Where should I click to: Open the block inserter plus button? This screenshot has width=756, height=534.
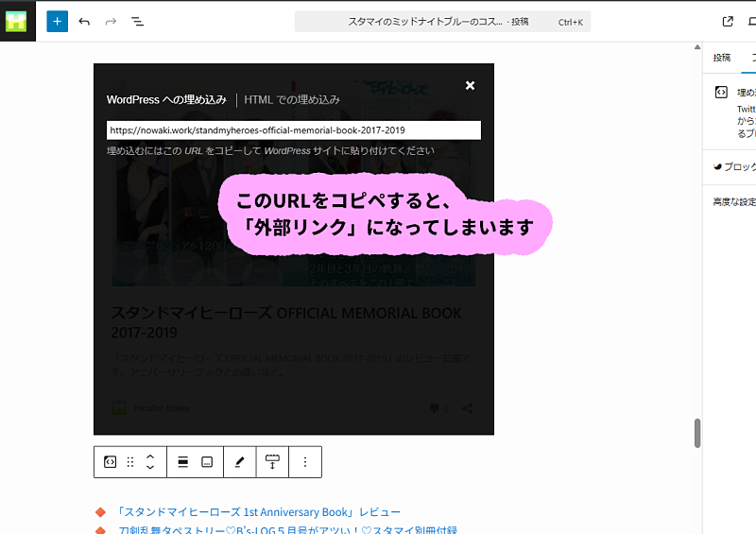(x=57, y=21)
